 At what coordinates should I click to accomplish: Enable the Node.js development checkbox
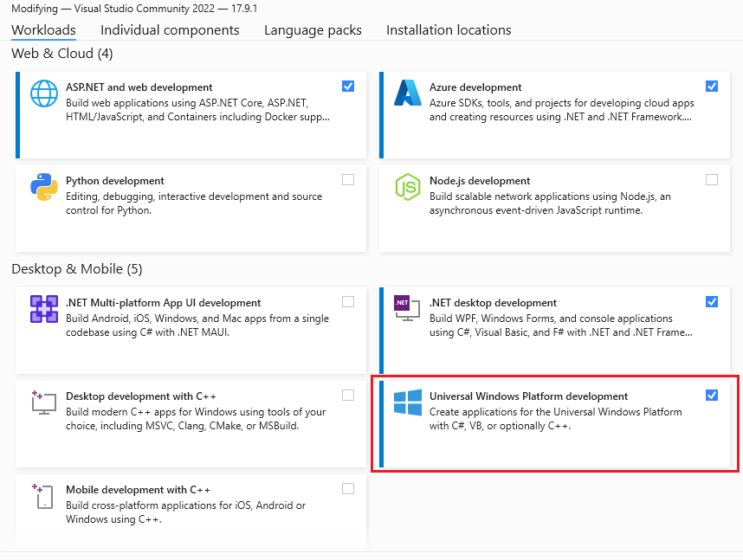[712, 179]
